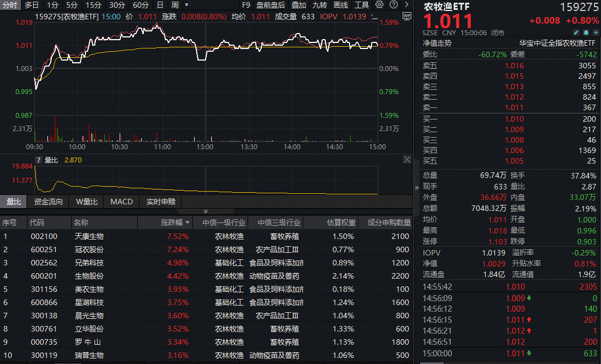
Task: Toggle 盘前盘后 session display
Action: coord(271,5)
